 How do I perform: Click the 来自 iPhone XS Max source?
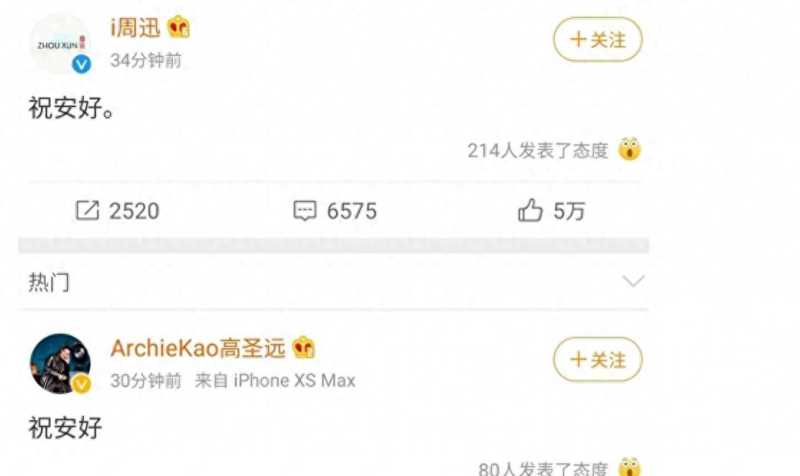pos(275,381)
